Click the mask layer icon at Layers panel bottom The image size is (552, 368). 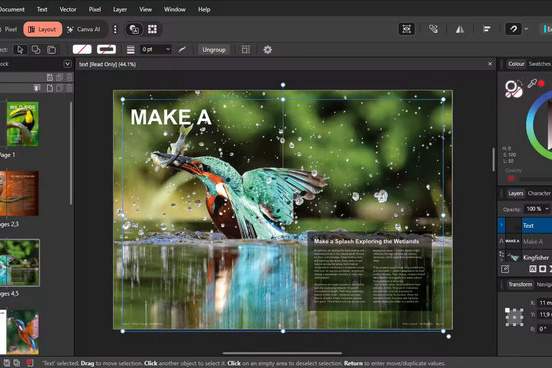[x=542, y=269]
